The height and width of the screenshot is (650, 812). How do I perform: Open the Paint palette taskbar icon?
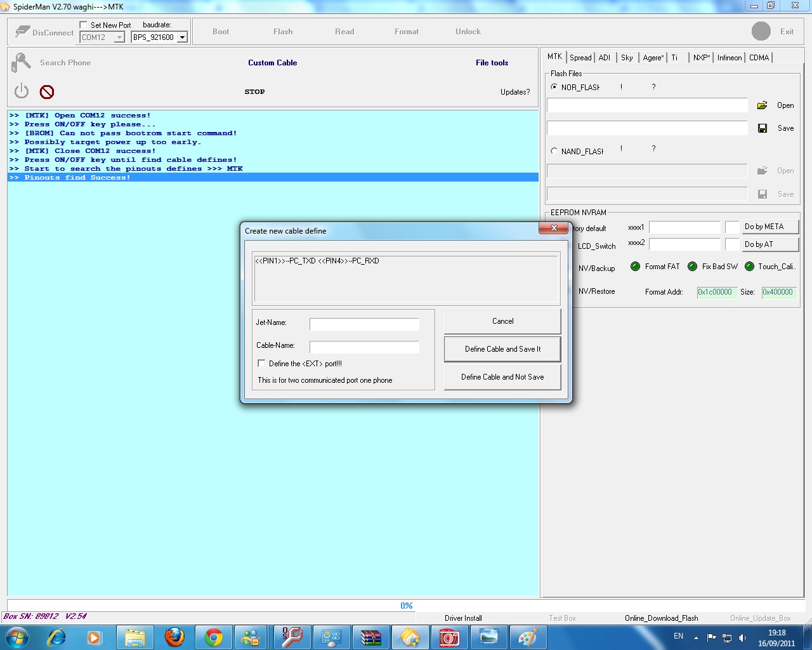(x=527, y=637)
